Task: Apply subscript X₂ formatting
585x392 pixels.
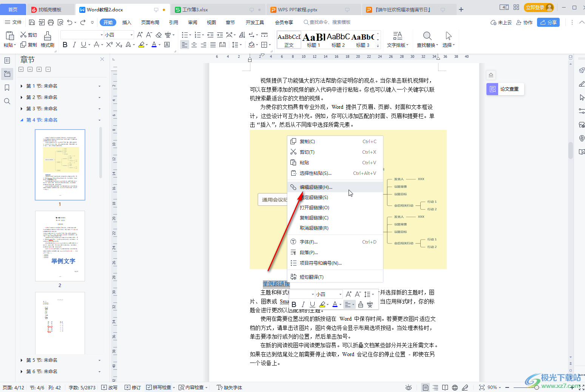Action: pos(119,45)
